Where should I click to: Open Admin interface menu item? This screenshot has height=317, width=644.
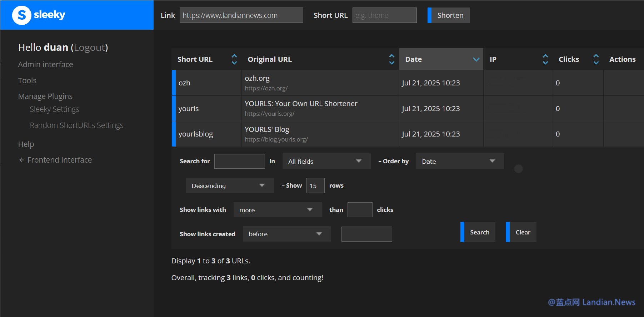[x=45, y=64]
